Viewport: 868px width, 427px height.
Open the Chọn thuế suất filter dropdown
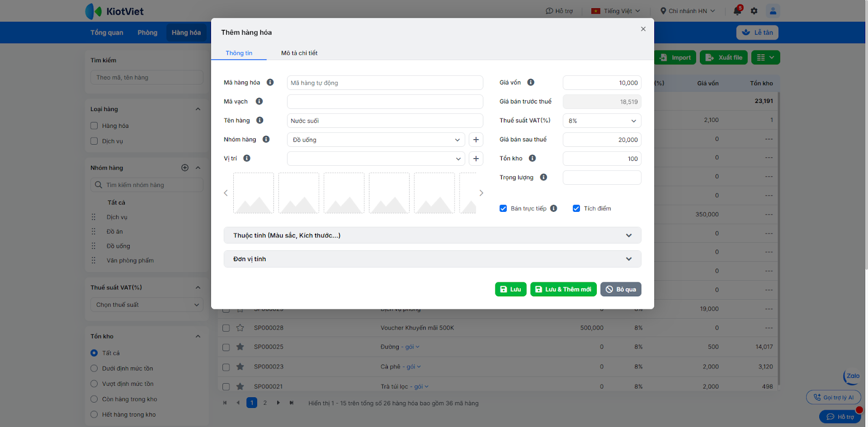[x=147, y=305]
